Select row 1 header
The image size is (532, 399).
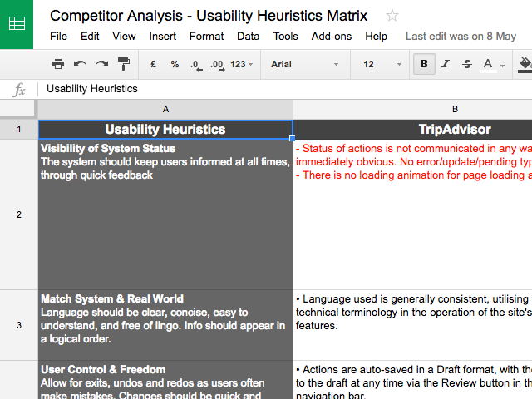point(19,129)
